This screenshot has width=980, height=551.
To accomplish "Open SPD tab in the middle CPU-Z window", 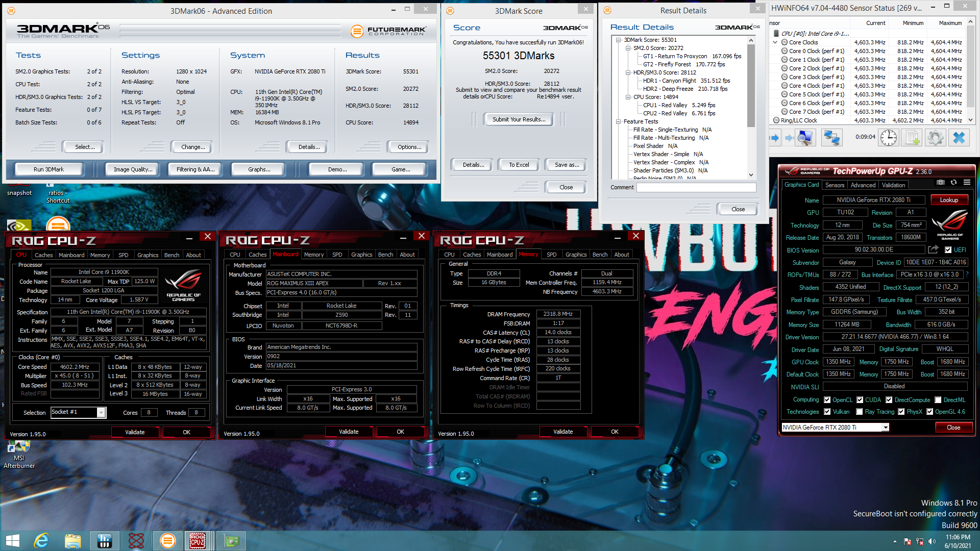I will [337, 255].
